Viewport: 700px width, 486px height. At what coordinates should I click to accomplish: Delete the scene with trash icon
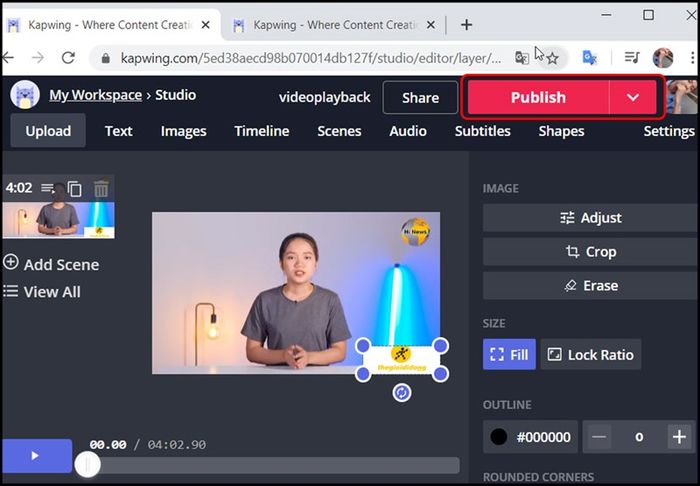(101, 189)
